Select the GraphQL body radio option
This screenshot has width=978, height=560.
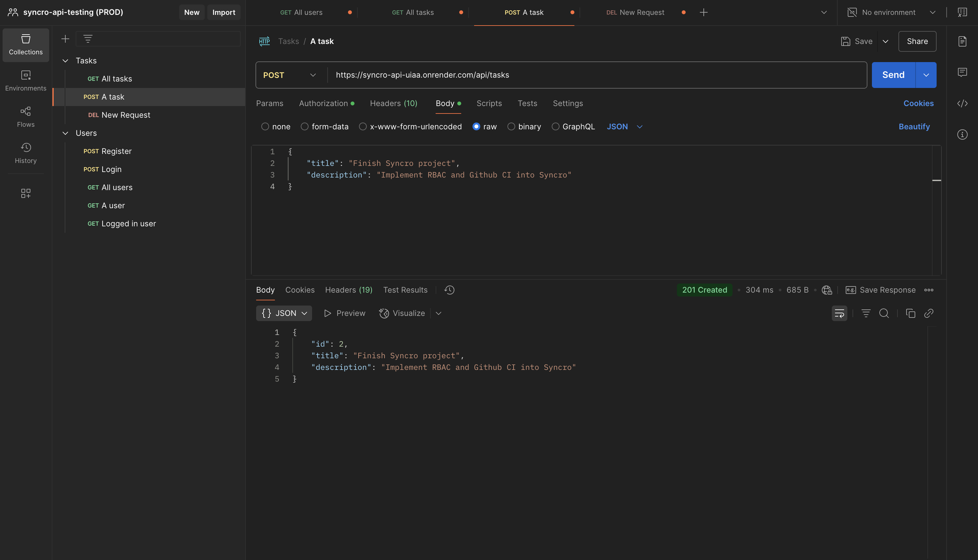click(x=556, y=126)
